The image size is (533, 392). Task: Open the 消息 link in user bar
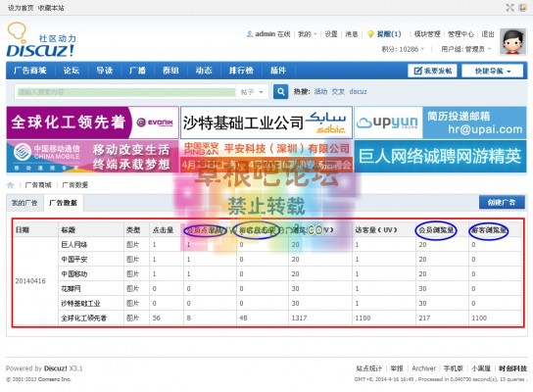(x=352, y=34)
